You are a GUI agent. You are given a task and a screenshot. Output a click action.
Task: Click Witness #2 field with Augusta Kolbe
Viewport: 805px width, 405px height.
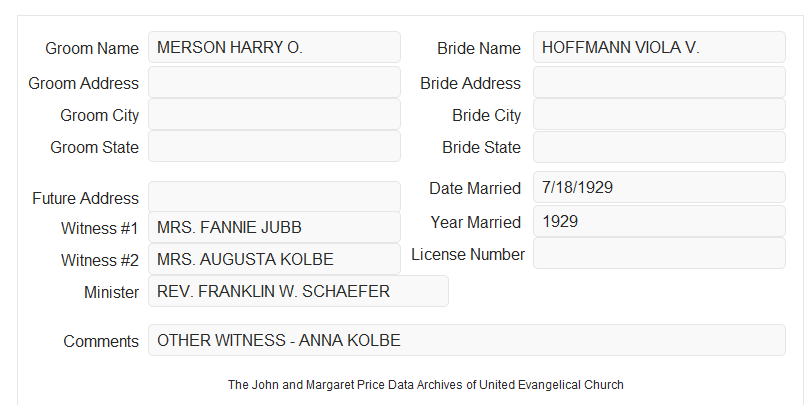(274, 259)
